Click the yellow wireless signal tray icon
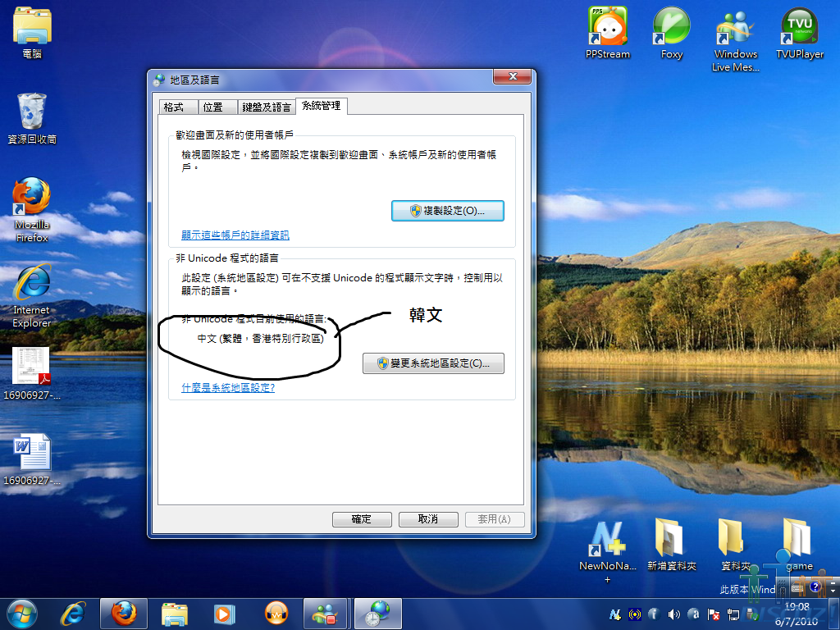 635,614
